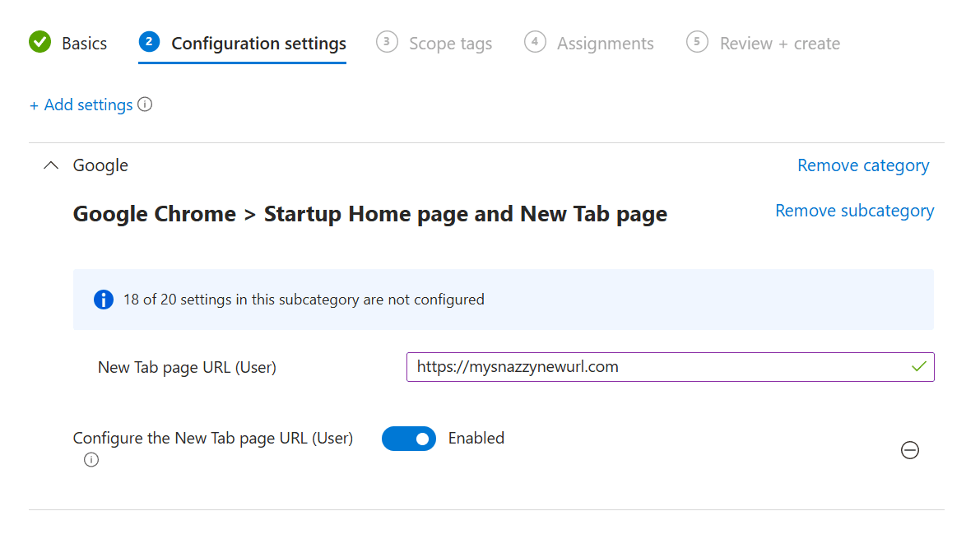This screenshot has width=980, height=539.
Task: Click the step 2 circle icon
Action: click(149, 42)
